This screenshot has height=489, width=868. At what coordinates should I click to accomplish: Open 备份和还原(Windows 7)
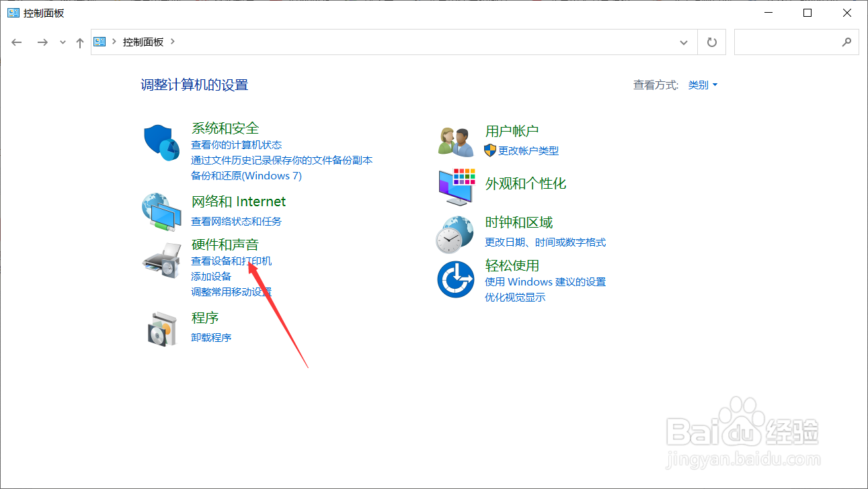(247, 176)
